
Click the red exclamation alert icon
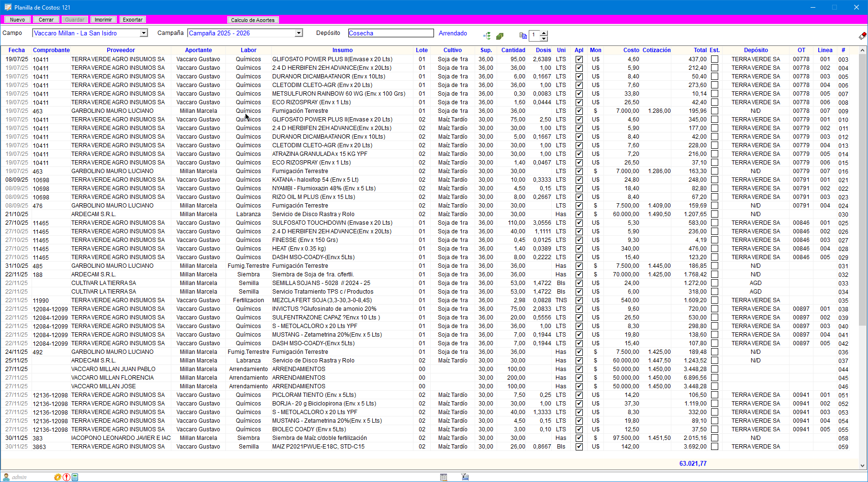tap(67, 477)
